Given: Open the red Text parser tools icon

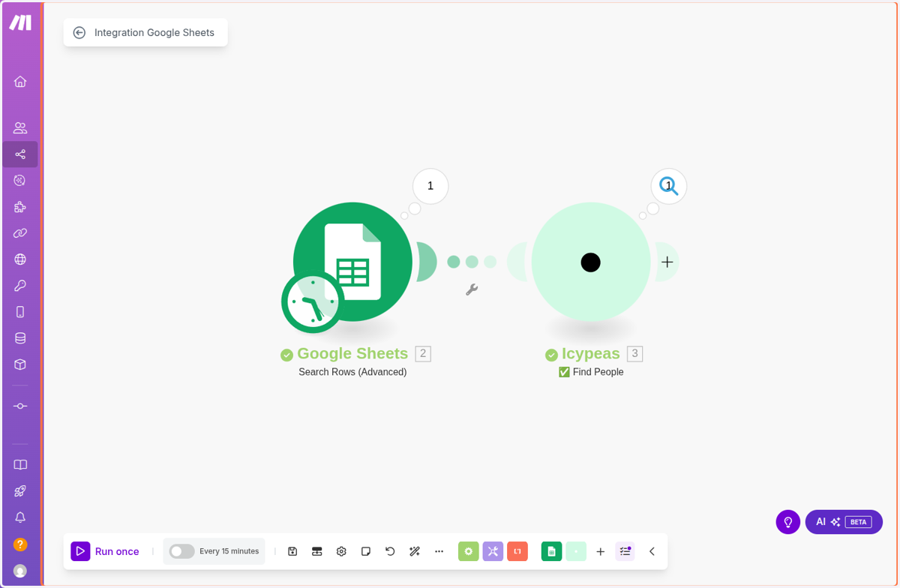Looking at the screenshot, I should tap(517, 551).
